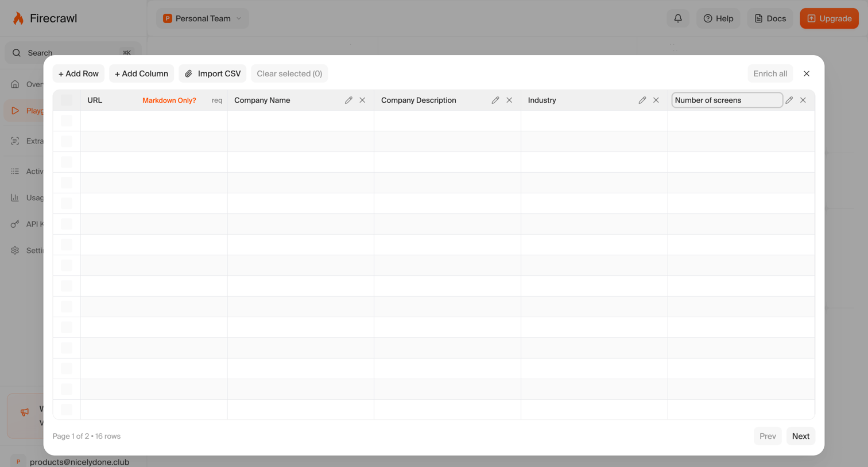Click the Search field in sidebar
This screenshot has height=467, width=868.
pyautogui.click(x=73, y=53)
